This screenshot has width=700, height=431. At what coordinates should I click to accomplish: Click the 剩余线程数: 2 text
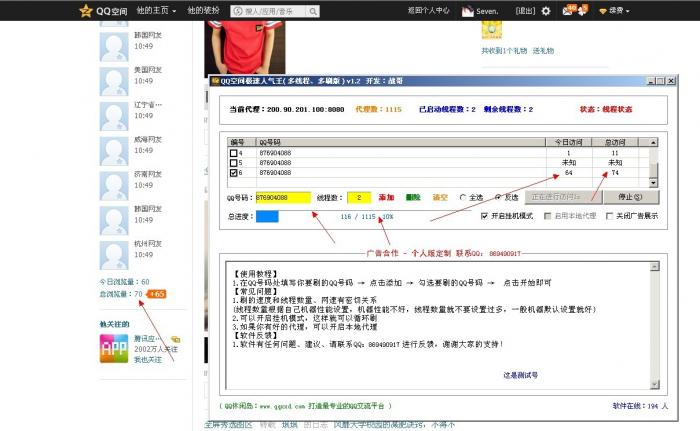pos(508,109)
